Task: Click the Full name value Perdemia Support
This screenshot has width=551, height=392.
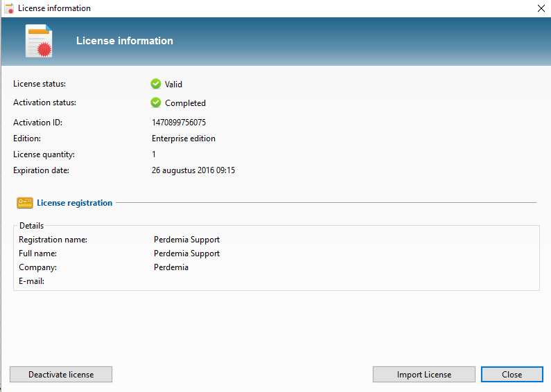Action: coord(186,253)
